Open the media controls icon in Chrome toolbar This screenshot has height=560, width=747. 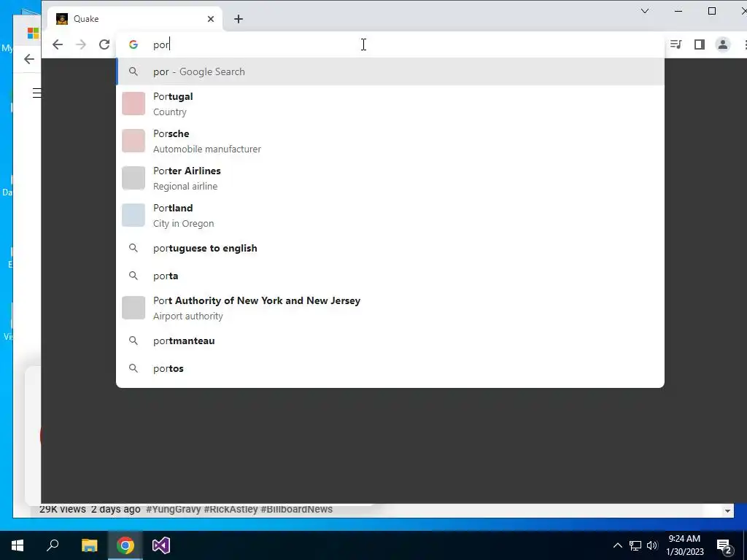point(676,44)
